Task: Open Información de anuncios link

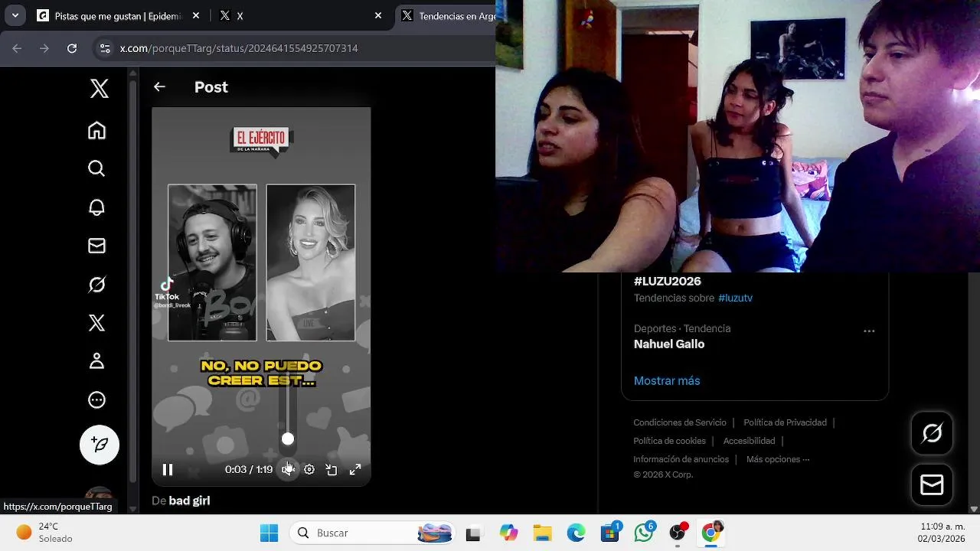Action: 681,459
